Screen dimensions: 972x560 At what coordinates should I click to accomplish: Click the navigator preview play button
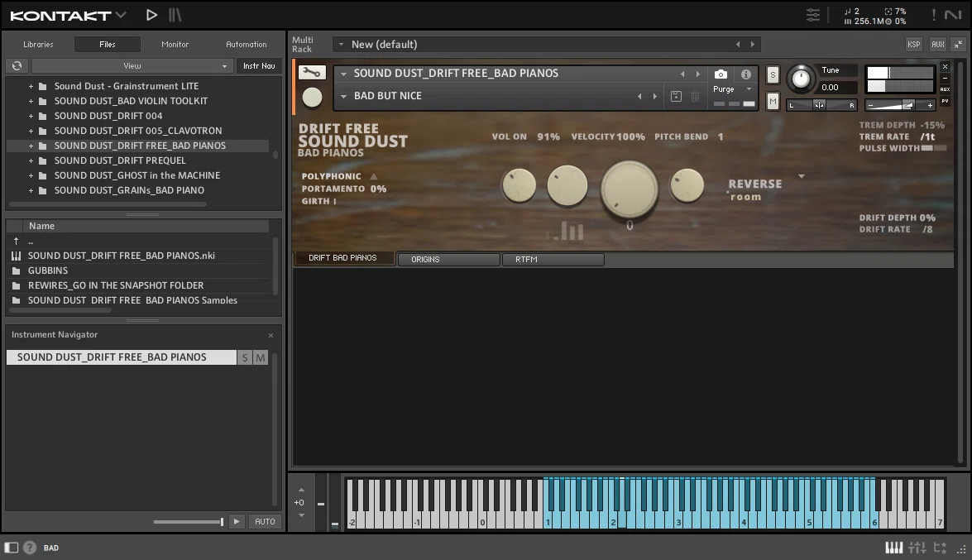(237, 522)
